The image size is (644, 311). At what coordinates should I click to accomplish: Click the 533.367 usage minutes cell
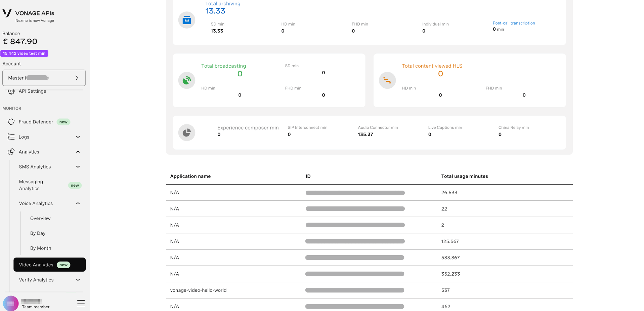(x=450, y=258)
